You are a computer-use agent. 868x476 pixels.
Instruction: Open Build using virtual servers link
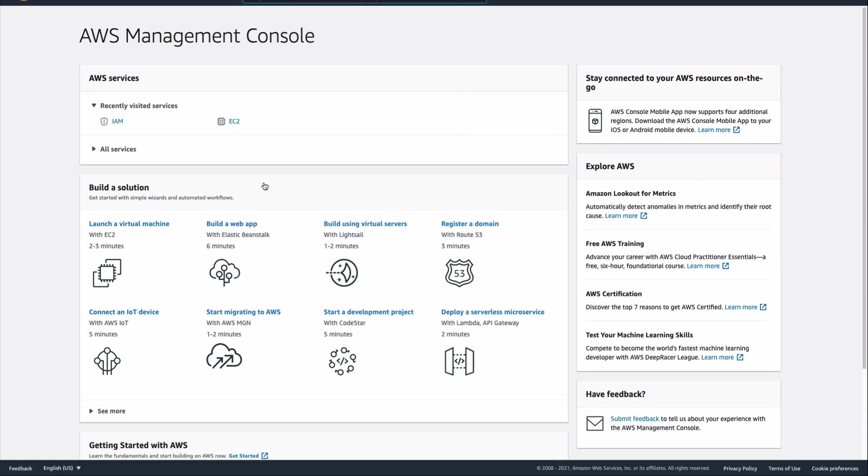click(x=365, y=224)
